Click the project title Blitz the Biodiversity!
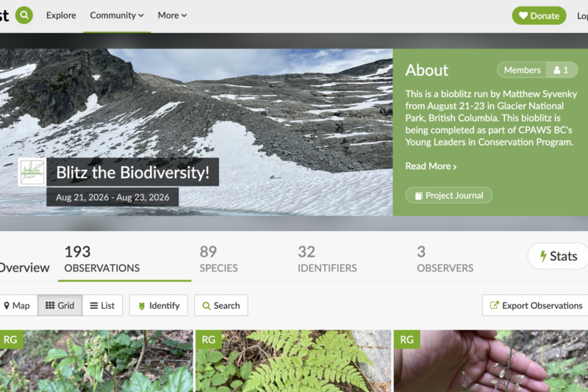 coord(133,172)
